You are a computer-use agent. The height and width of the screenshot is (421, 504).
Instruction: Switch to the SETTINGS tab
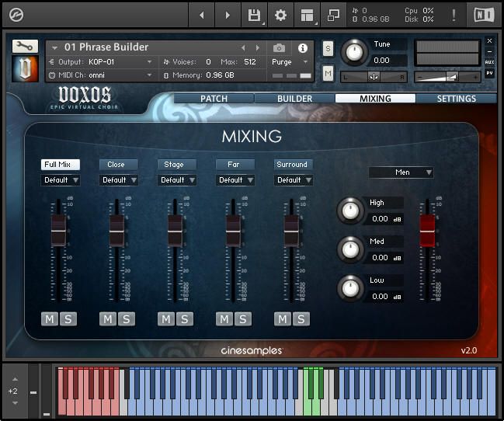point(457,99)
